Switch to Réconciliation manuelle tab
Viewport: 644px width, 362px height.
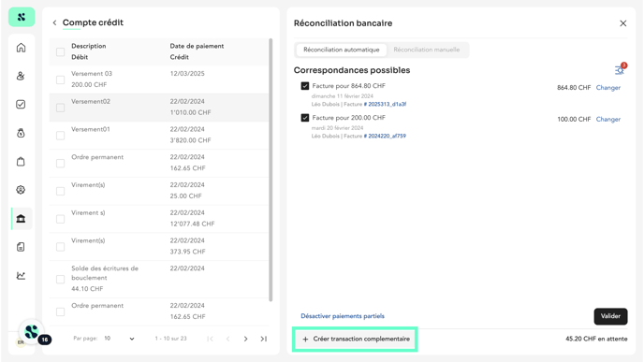[426, 50]
